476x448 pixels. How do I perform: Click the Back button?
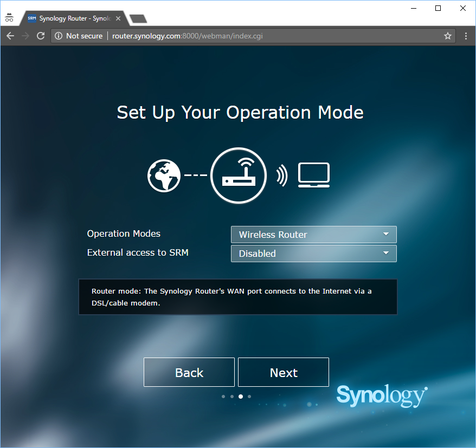[189, 372]
